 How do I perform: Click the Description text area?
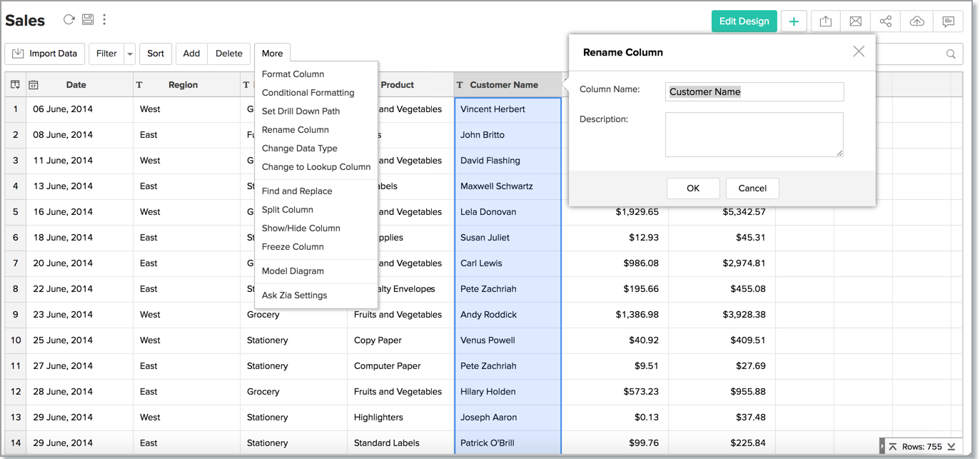(754, 134)
